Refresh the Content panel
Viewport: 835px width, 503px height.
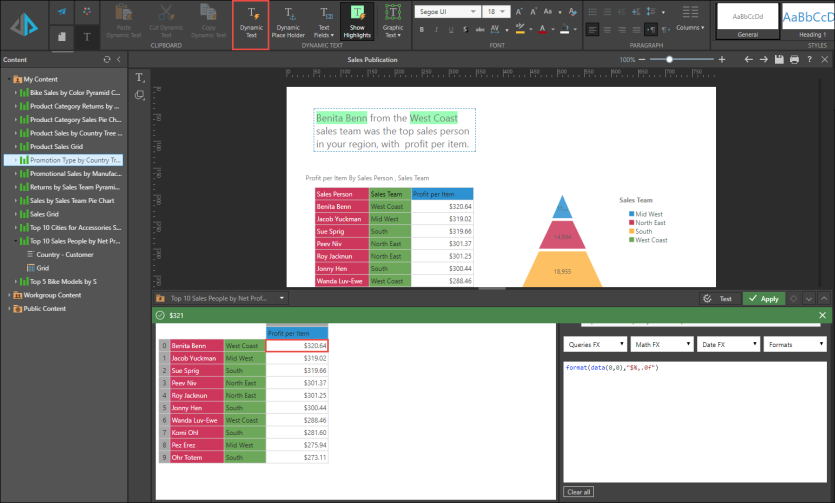[x=107, y=60]
